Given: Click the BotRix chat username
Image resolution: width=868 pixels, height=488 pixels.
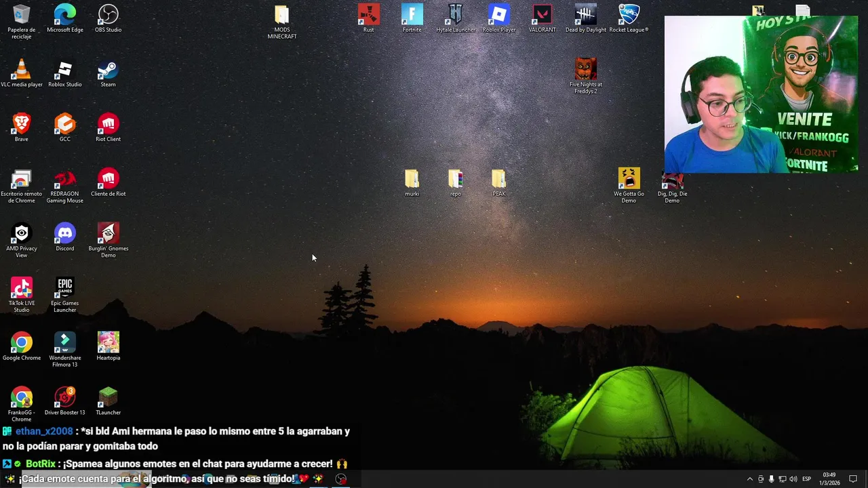Looking at the screenshot, I should point(41,464).
